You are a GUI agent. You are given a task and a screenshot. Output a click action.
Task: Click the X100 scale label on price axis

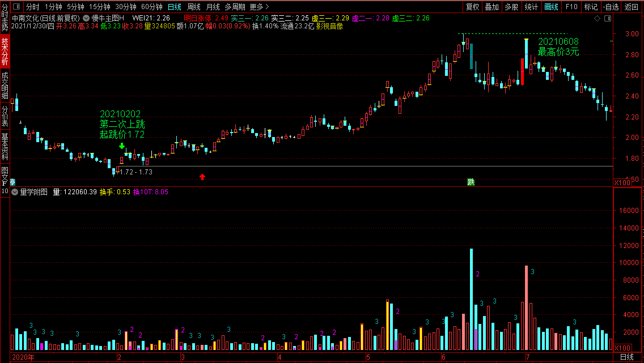[x=622, y=182]
